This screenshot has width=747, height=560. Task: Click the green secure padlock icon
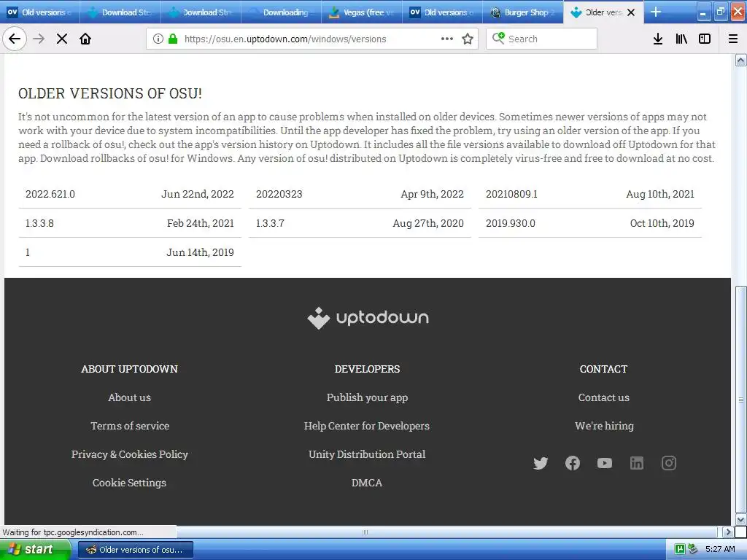tap(173, 39)
